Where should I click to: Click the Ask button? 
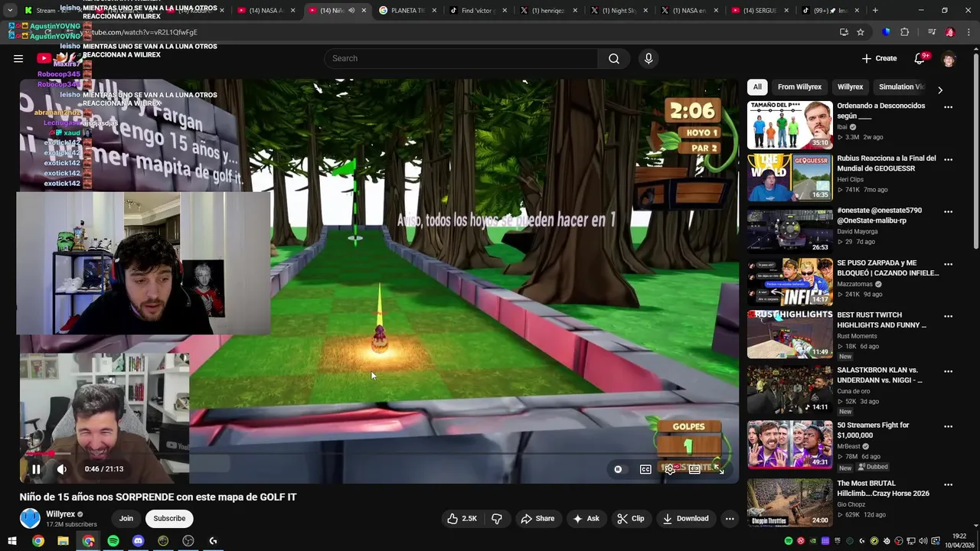click(x=586, y=518)
